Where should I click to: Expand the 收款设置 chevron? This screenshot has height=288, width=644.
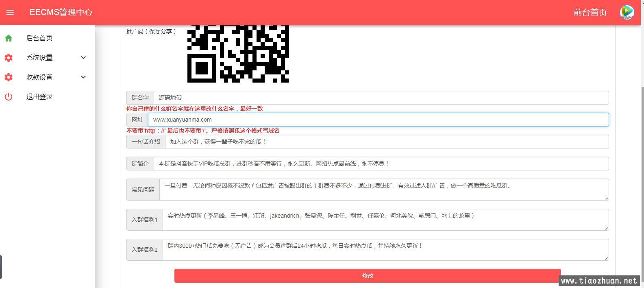[x=83, y=77]
